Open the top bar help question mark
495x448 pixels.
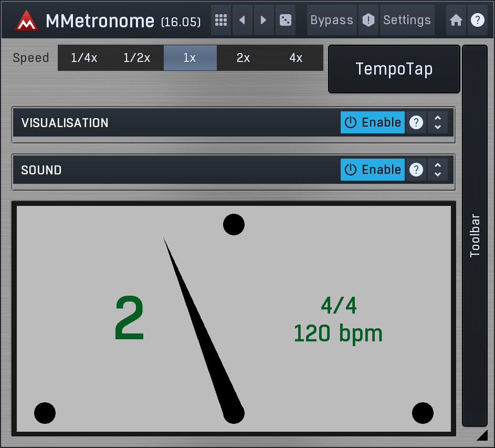pyautogui.click(x=477, y=20)
